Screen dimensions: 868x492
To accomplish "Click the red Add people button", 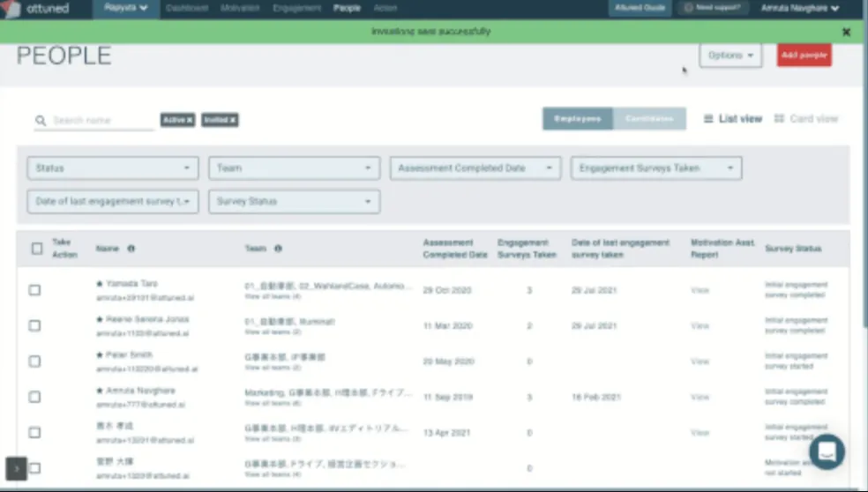I will [804, 55].
